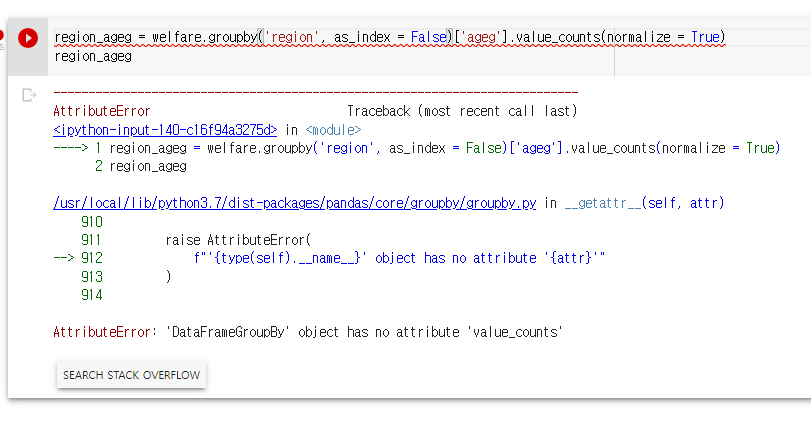Click the red 'AttributeError' traceback header
The width and height of the screenshot is (811, 422).
[x=102, y=111]
